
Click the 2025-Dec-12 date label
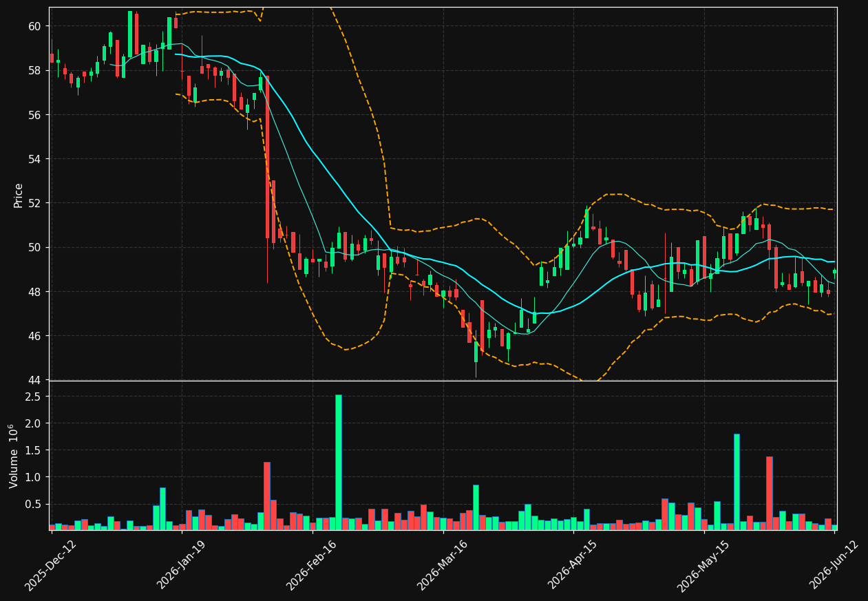[x=51, y=565]
